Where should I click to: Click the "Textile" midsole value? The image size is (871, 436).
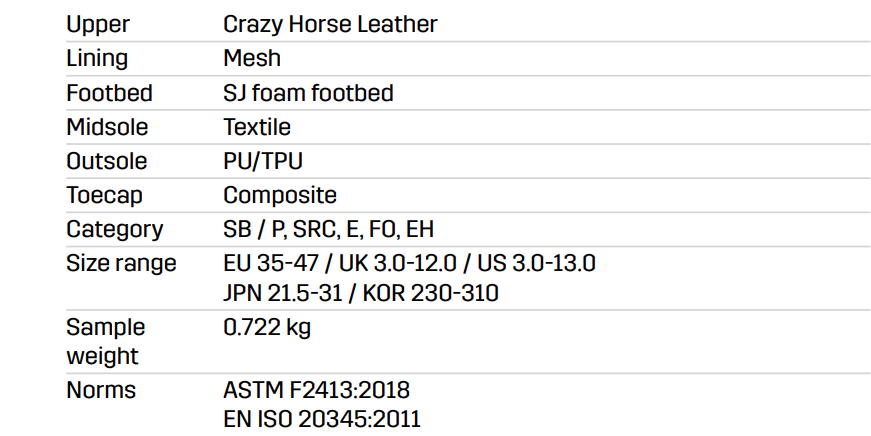tap(257, 127)
